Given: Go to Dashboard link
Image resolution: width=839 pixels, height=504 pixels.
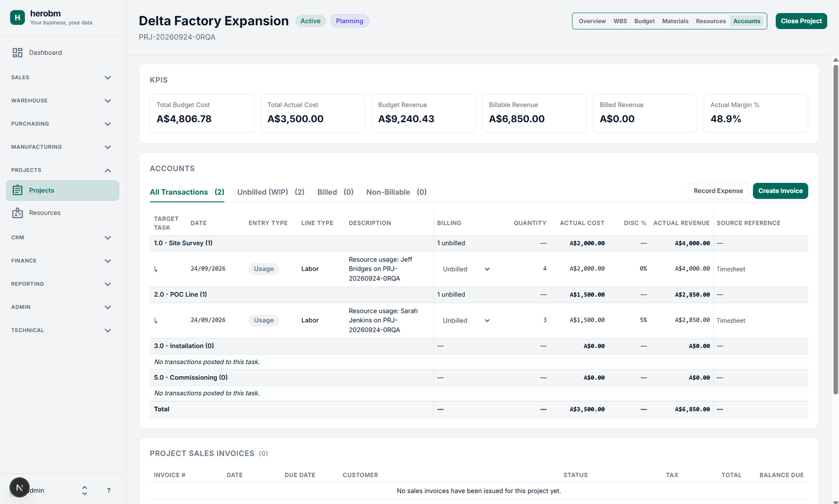Looking at the screenshot, I should [62, 52].
